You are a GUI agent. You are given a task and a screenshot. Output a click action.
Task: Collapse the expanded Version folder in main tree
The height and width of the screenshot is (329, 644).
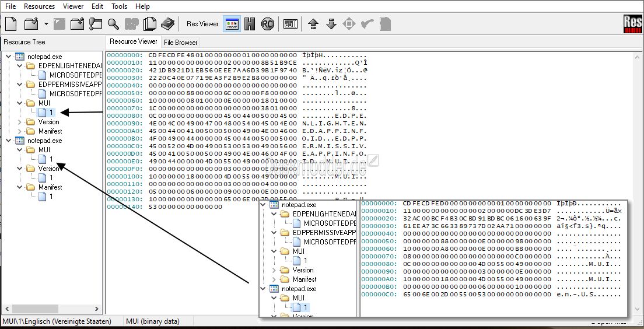point(20,169)
